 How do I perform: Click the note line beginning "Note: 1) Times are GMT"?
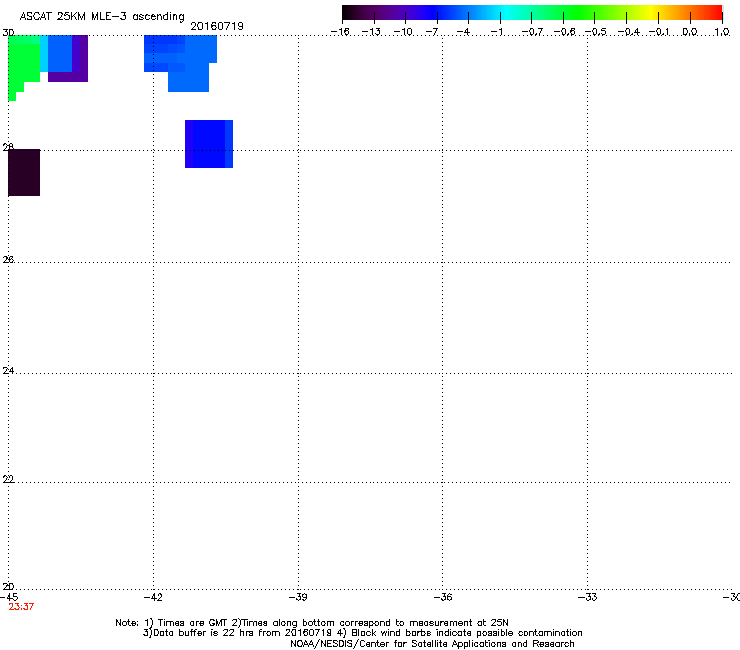pyautogui.click(x=312, y=623)
